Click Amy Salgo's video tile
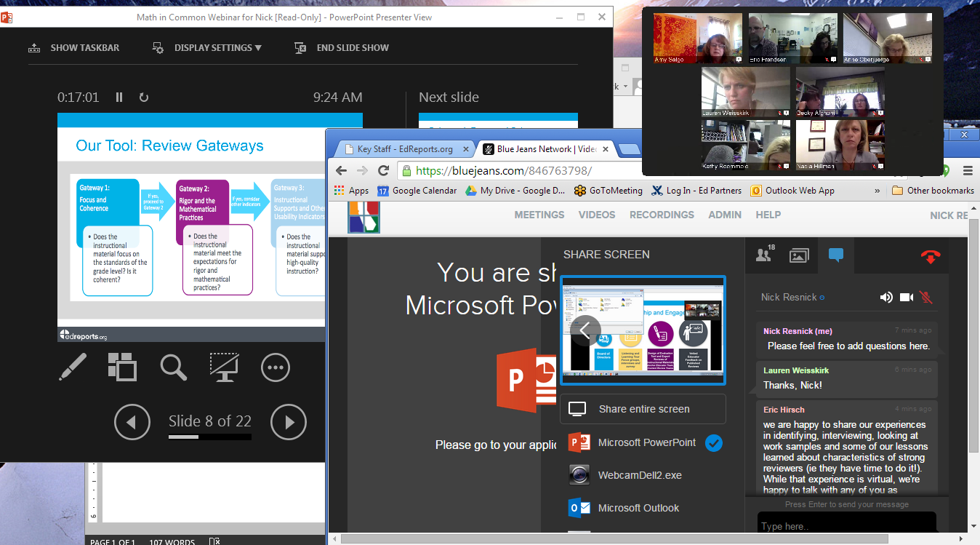 coord(698,39)
